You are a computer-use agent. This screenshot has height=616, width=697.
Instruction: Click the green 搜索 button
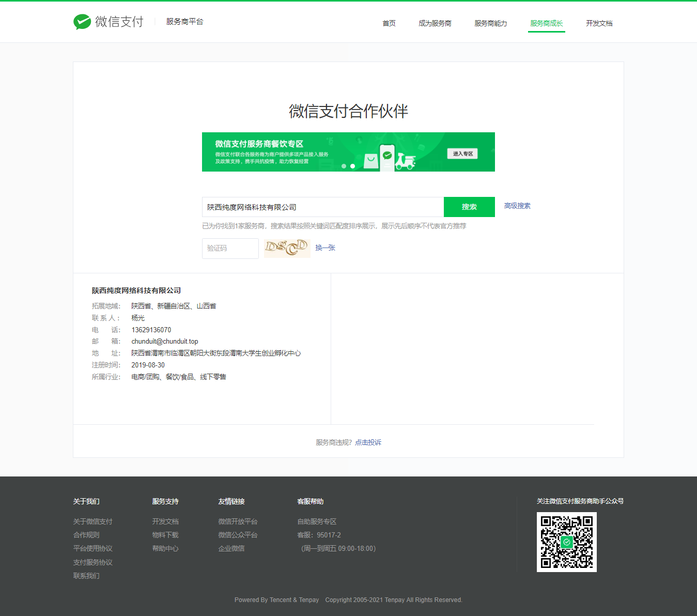pos(469,207)
